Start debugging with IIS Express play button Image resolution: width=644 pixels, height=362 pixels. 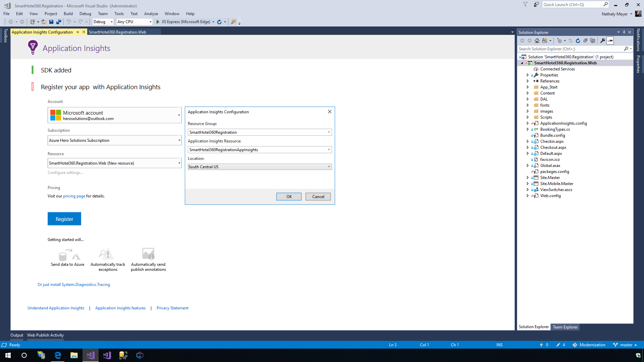(x=158, y=22)
